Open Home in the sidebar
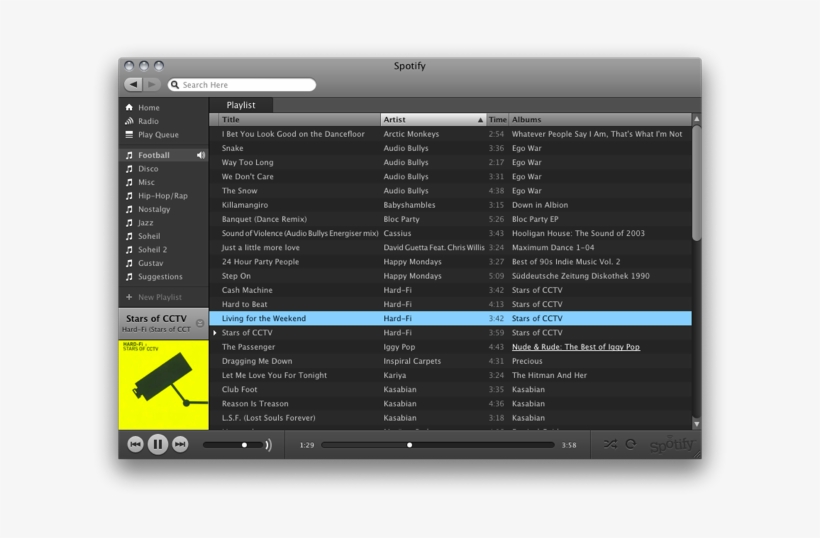The image size is (820, 538). click(x=149, y=107)
